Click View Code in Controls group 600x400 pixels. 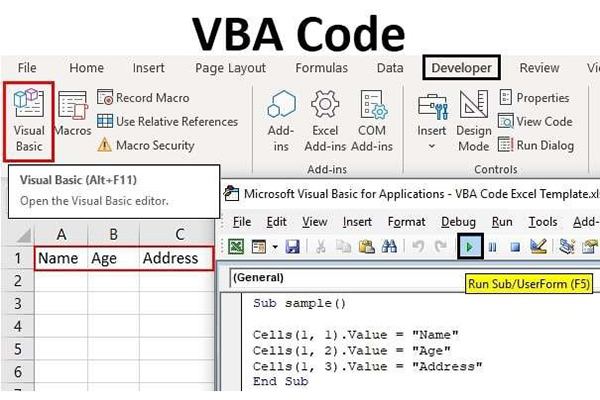[535, 122]
